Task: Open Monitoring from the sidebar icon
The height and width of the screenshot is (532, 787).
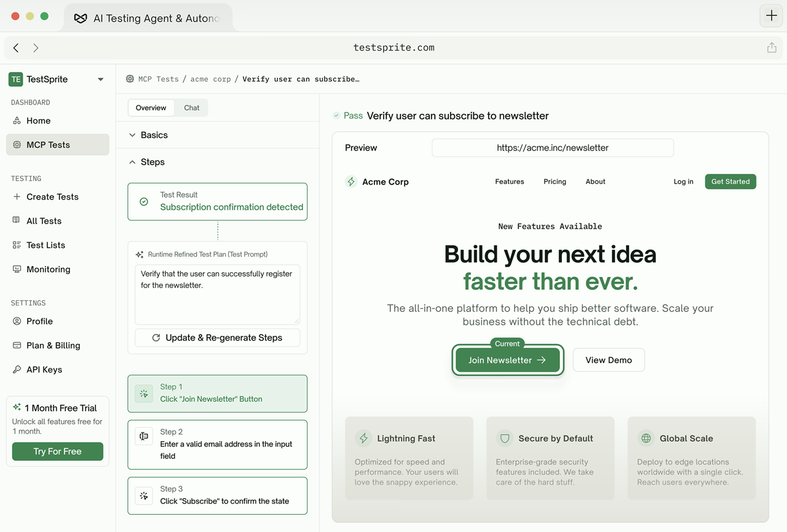Action: tap(17, 269)
